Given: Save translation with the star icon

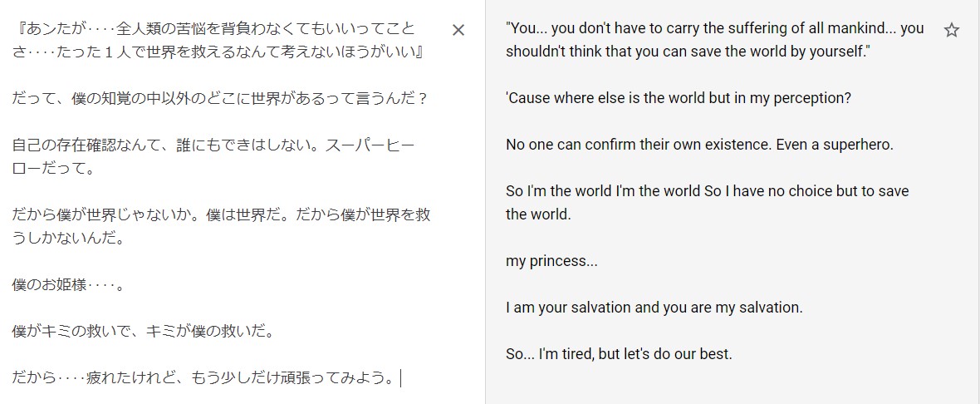Looking at the screenshot, I should tap(951, 30).
